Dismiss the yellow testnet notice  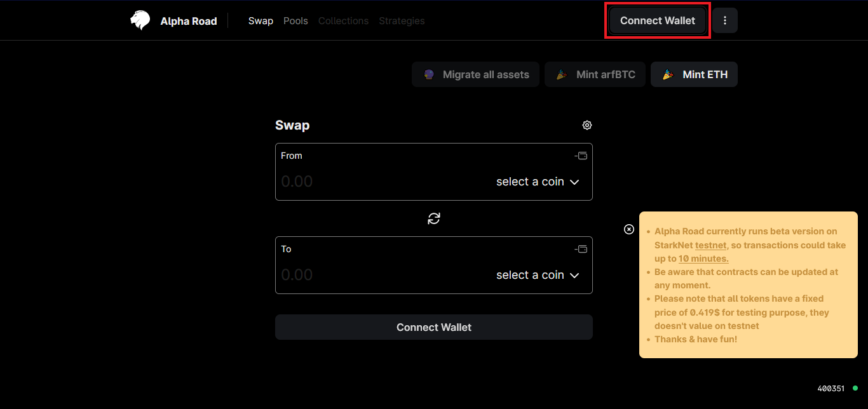click(x=629, y=229)
